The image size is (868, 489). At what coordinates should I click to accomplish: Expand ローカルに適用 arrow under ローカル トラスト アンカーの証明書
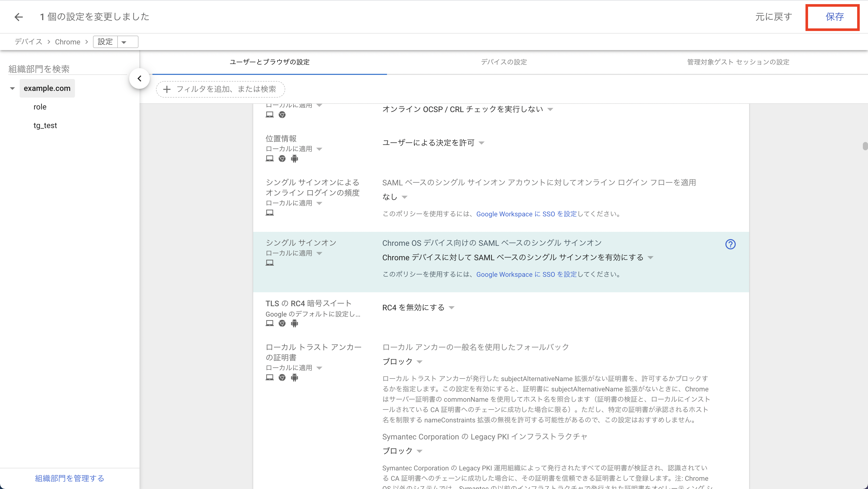pos(319,368)
